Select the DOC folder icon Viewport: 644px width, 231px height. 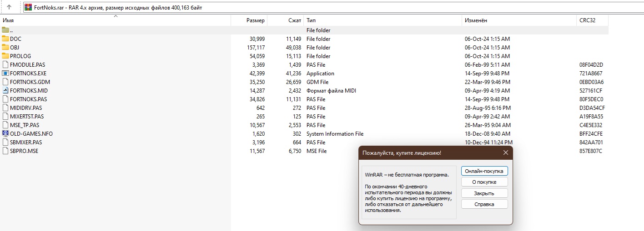[5, 39]
